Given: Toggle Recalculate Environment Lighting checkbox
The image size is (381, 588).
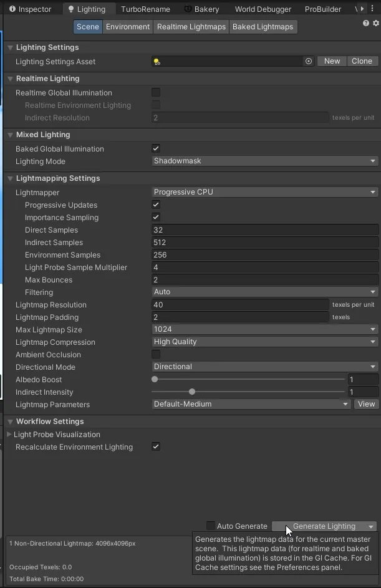Looking at the screenshot, I should pos(156,446).
